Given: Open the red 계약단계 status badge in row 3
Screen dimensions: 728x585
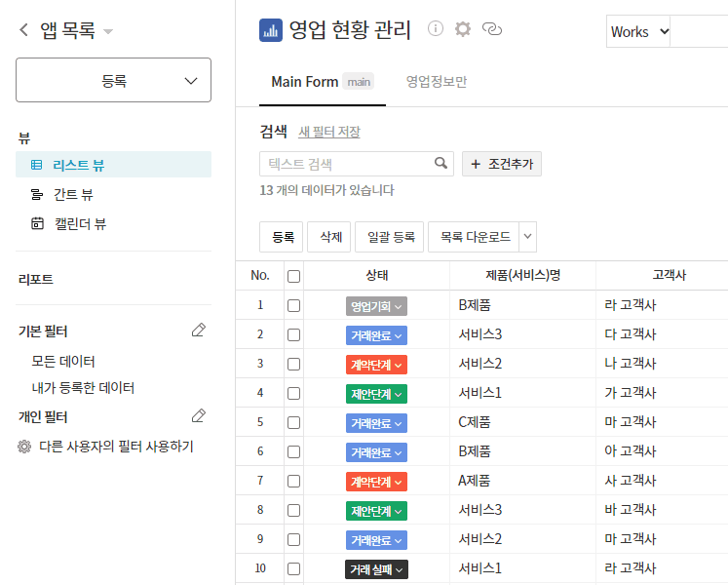Looking at the screenshot, I should (376, 364).
